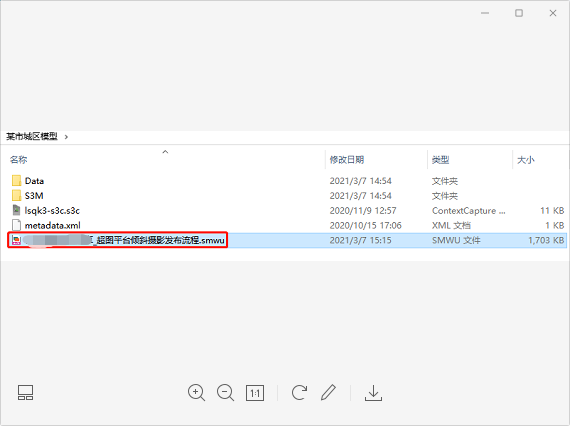Rotate the image clockwise

[x=299, y=393]
